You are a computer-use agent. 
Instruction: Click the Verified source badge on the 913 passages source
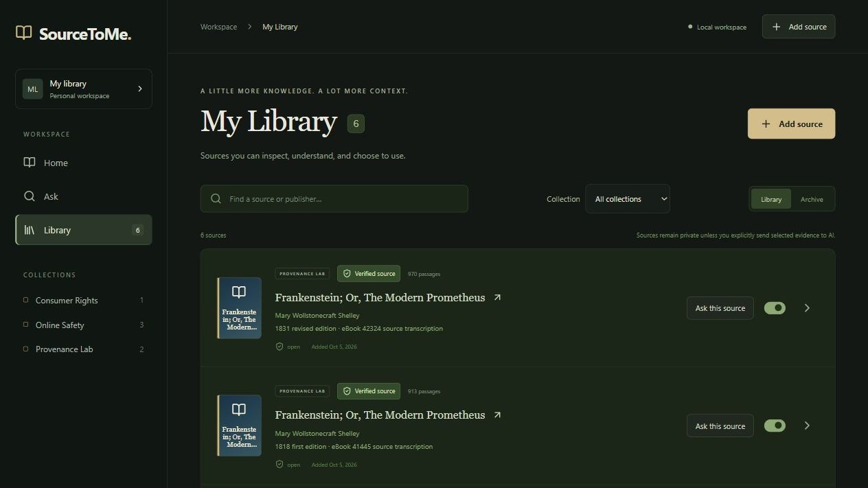(x=369, y=391)
